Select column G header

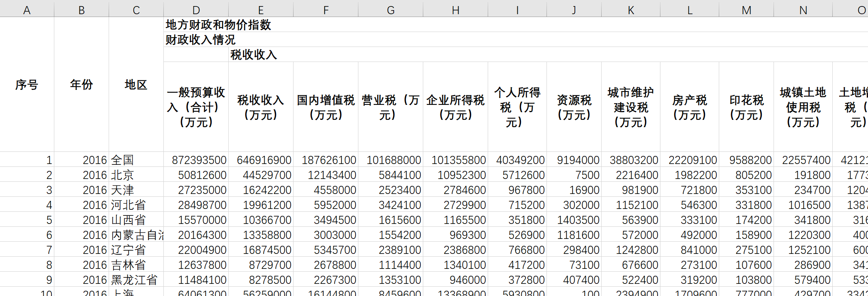point(391,10)
